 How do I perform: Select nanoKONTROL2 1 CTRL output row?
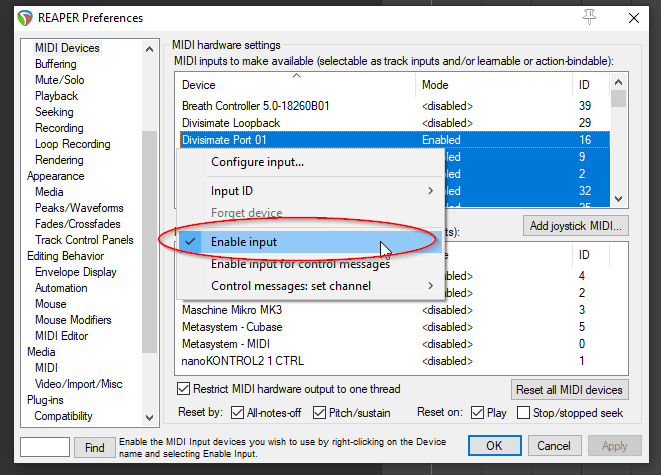click(x=394, y=361)
